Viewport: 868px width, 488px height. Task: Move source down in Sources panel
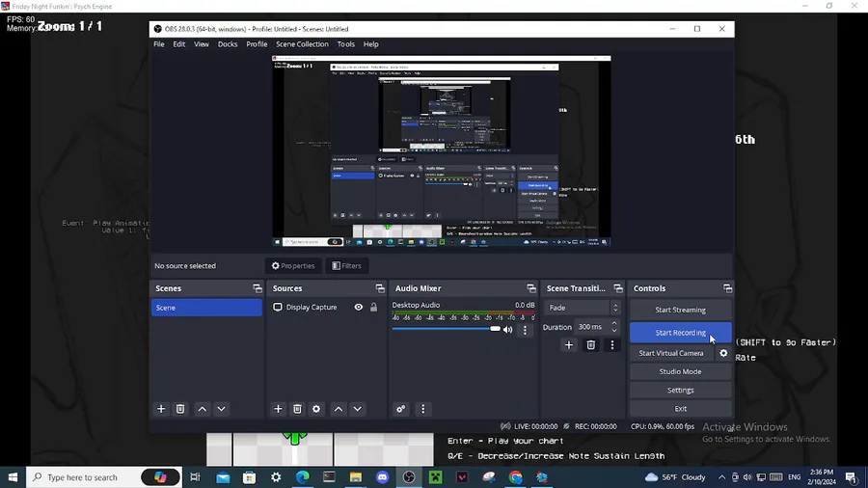[358, 409]
